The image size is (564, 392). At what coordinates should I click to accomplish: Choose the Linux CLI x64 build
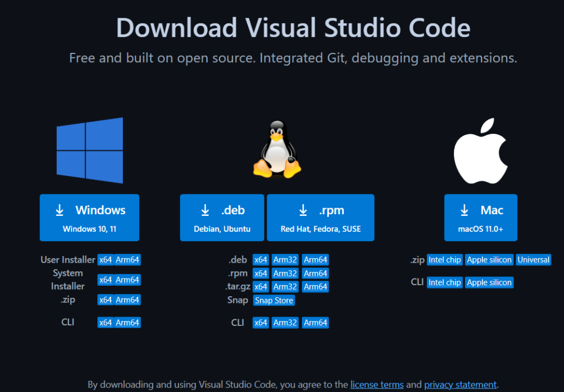click(x=261, y=323)
